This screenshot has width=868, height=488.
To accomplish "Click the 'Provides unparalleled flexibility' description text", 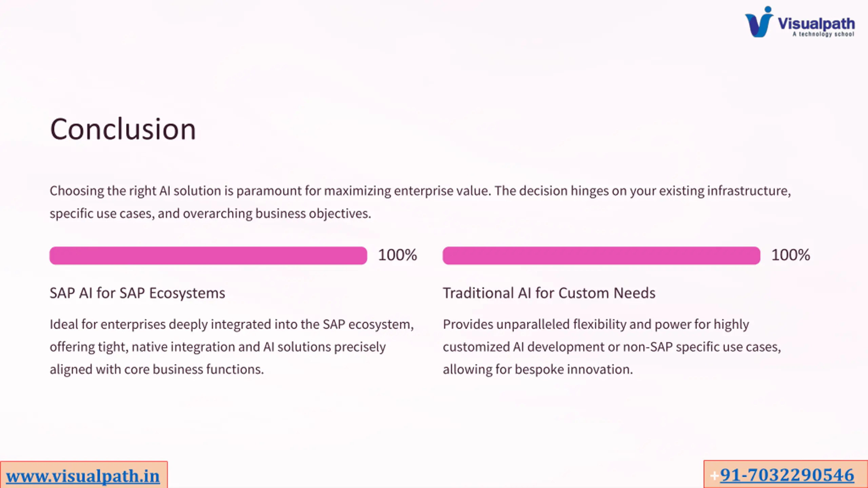I will coord(612,347).
